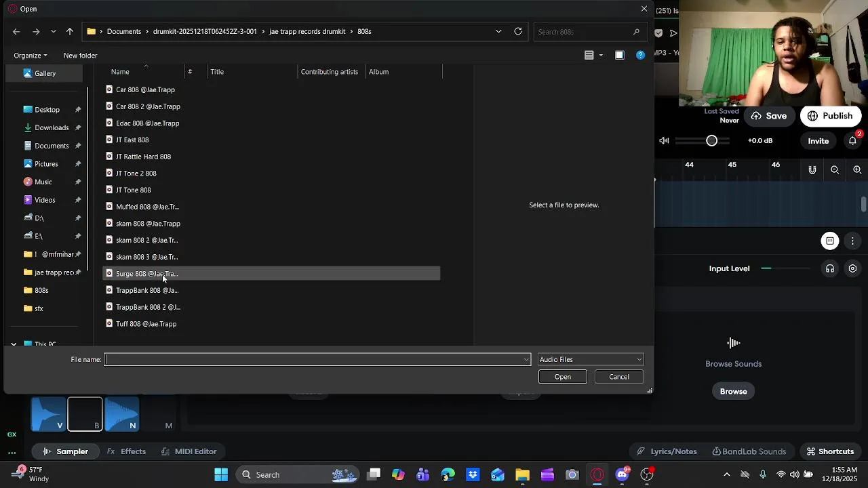Open Videos in the sidebar
Image resolution: width=868 pixels, height=488 pixels.
point(45,200)
